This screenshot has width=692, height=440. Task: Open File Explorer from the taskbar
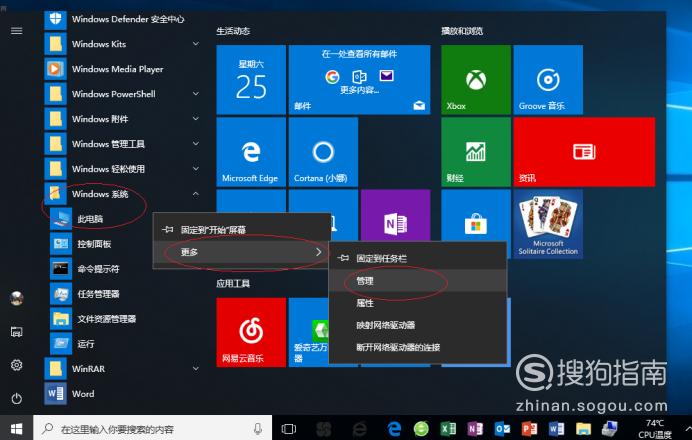tap(583, 429)
